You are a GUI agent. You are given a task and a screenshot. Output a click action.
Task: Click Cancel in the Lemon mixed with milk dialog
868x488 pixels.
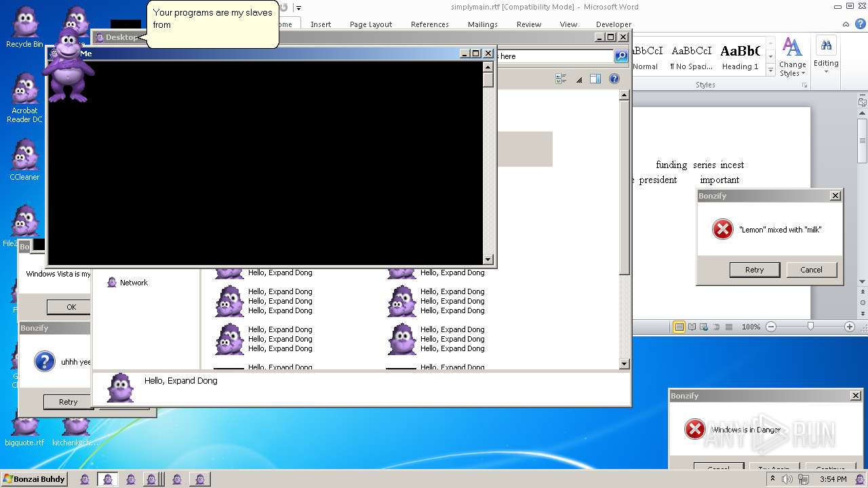pyautogui.click(x=811, y=270)
